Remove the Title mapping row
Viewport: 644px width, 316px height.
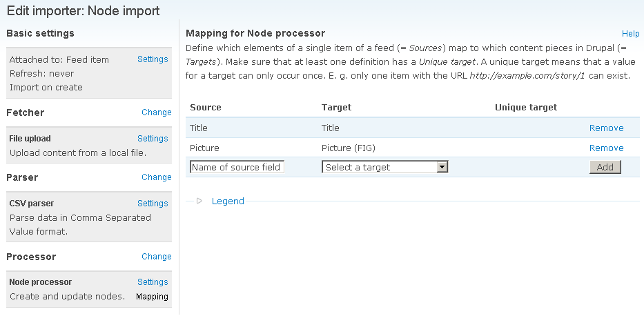coord(606,128)
